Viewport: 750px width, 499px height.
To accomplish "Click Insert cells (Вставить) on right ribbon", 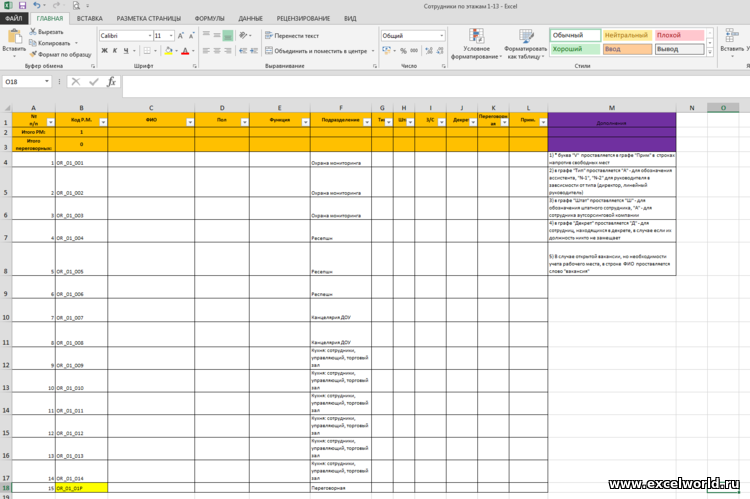I will (x=732, y=42).
